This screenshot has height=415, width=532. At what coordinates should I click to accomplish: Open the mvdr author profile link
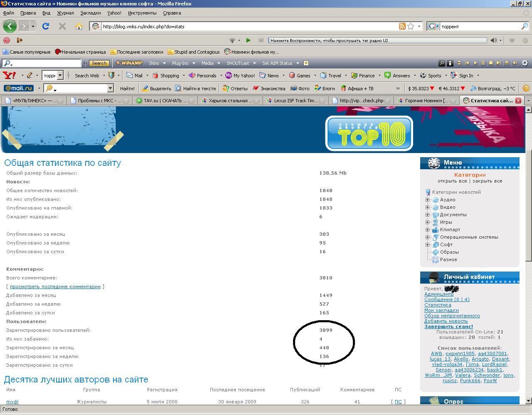pyautogui.click(x=12, y=402)
